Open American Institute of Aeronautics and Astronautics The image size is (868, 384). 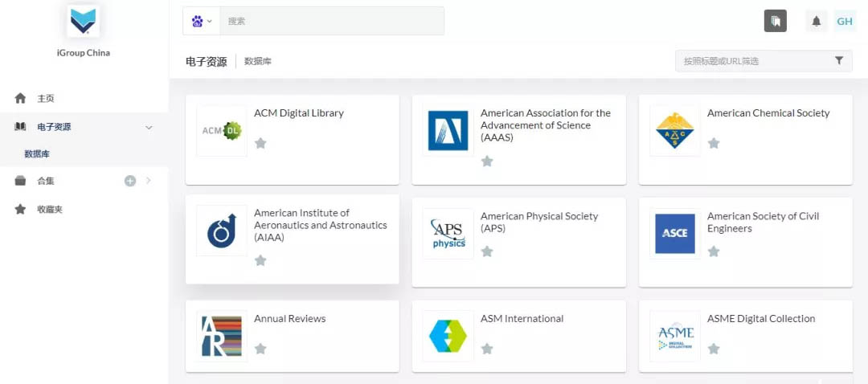tap(321, 225)
